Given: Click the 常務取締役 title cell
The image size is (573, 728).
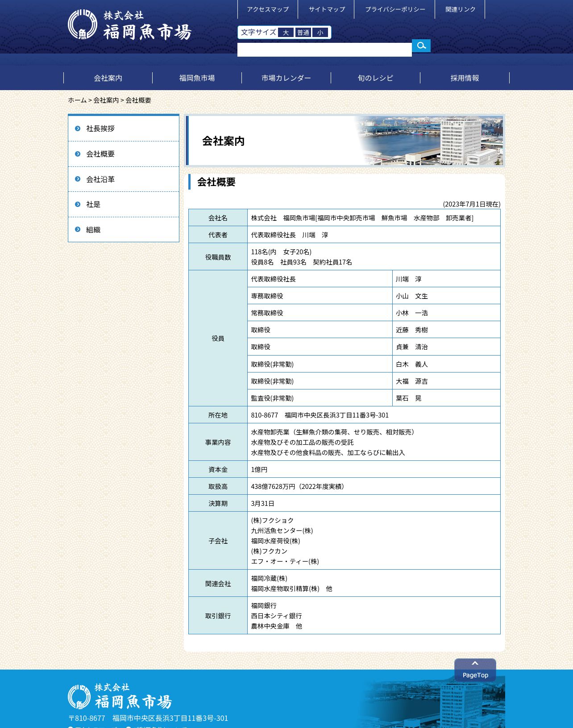Looking at the screenshot, I should point(320,313).
